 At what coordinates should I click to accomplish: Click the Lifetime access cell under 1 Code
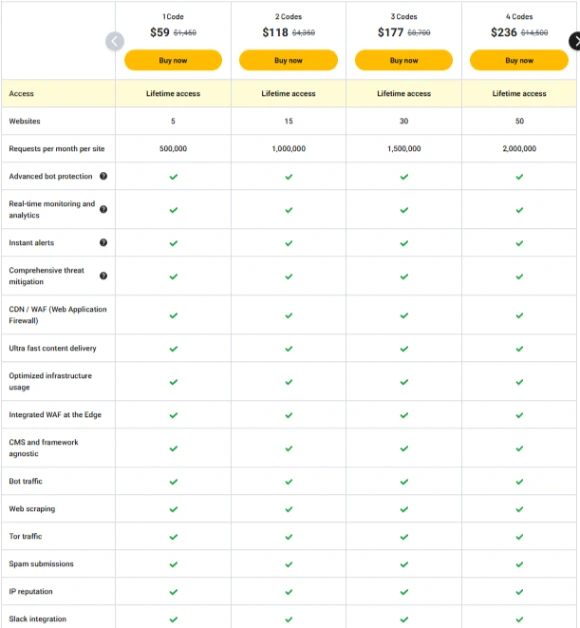click(173, 93)
